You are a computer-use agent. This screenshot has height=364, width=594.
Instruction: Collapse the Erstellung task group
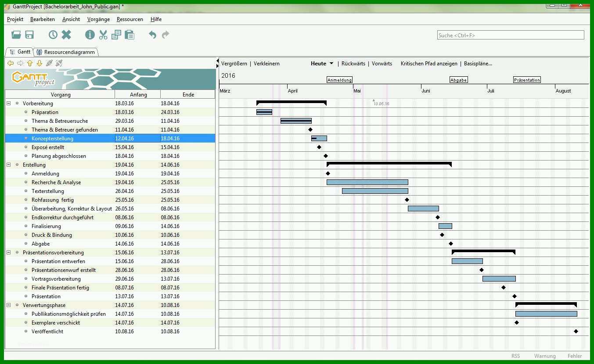(8, 165)
